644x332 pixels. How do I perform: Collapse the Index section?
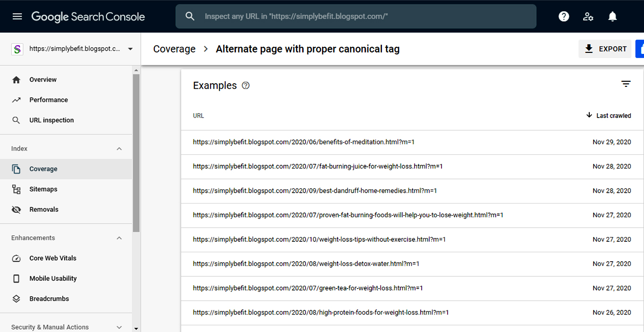pyautogui.click(x=119, y=149)
